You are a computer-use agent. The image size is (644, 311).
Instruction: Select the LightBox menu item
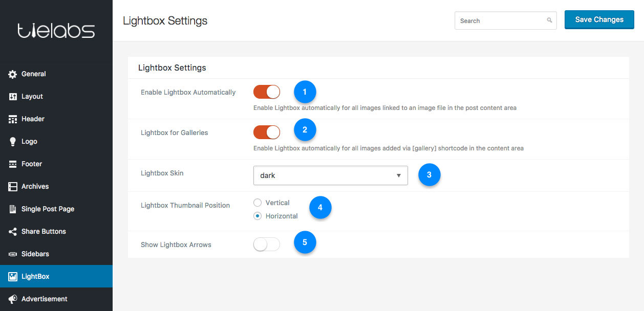(56, 276)
